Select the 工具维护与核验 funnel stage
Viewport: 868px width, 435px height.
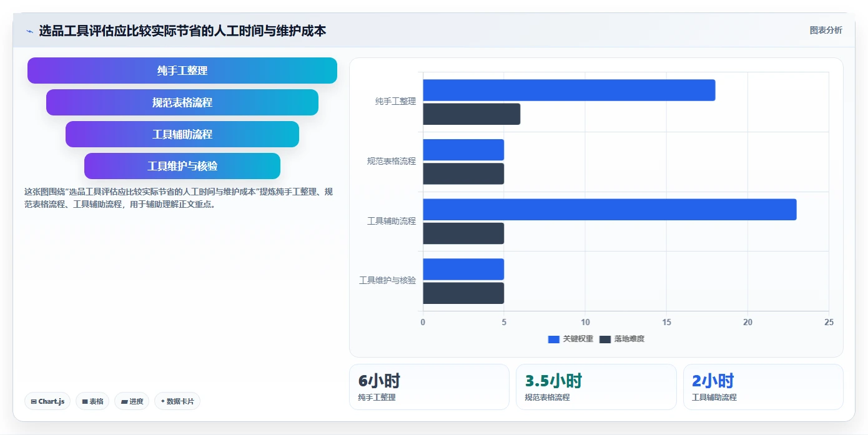click(x=182, y=166)
